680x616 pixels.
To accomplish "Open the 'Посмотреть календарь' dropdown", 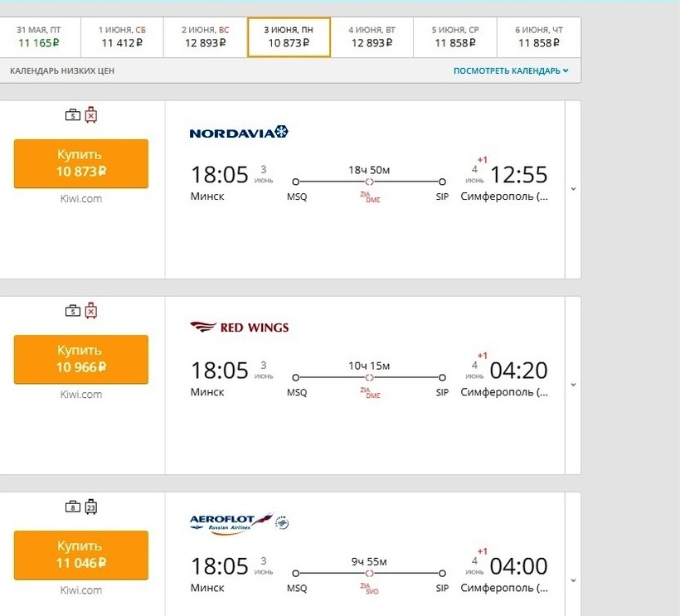I will click(x=511, y=71).
